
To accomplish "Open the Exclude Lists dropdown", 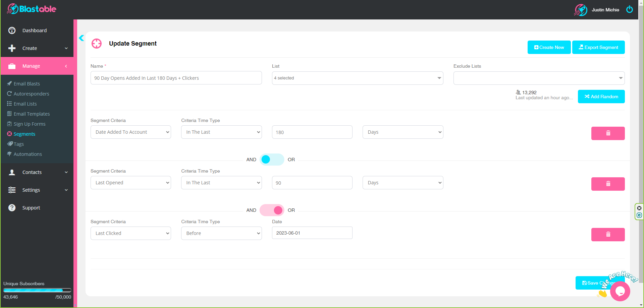I will click(x=538, y=78).
